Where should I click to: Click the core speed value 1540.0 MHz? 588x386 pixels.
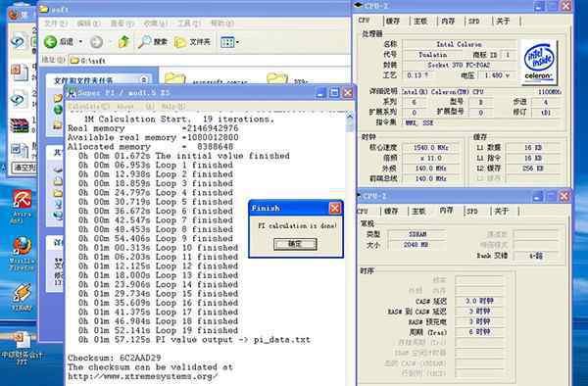pos(430,148)
